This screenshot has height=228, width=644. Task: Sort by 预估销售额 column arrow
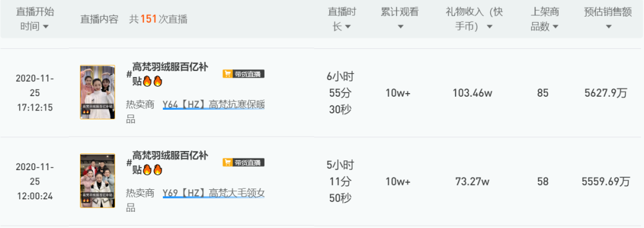[x=608, y=27]
